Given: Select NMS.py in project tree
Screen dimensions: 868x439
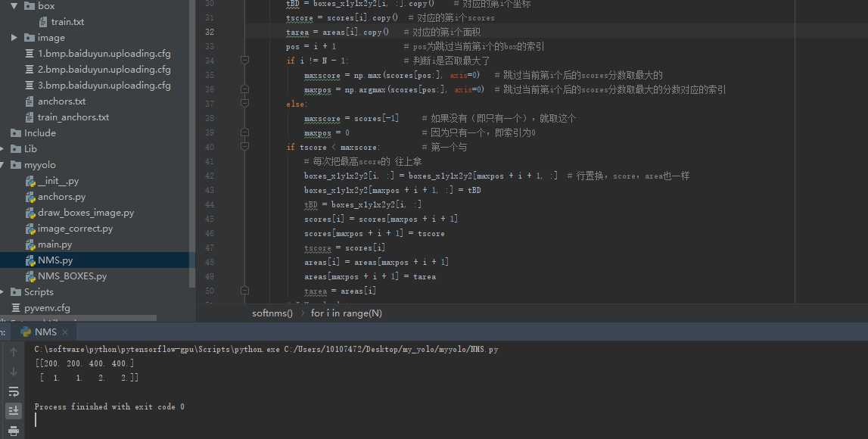Looking at the screenshot, I should pos(55,260).
